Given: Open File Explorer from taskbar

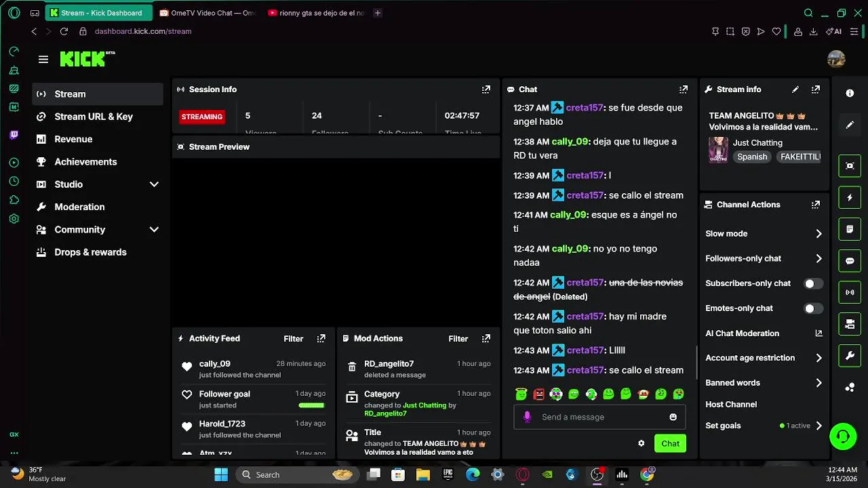Looking at the screenshot, I should click(422, 474).
